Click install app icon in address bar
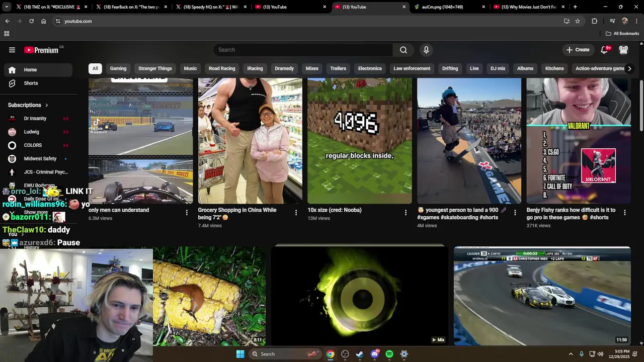This screenshot has width=644, height=362. click(x=567, y=21)
